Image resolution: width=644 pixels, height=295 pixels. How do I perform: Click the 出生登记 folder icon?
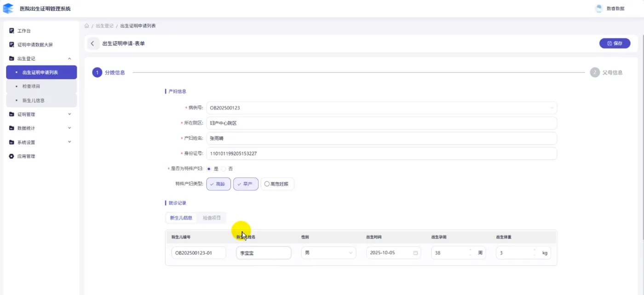click(x=12, y=58)
